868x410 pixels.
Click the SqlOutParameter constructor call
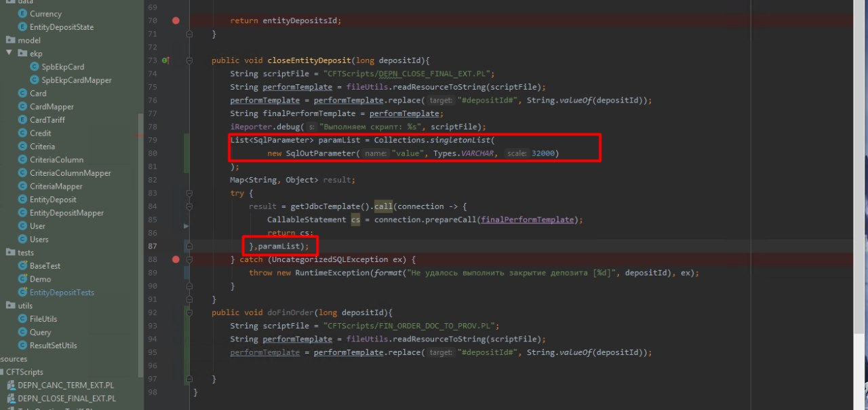click(321, 153)
